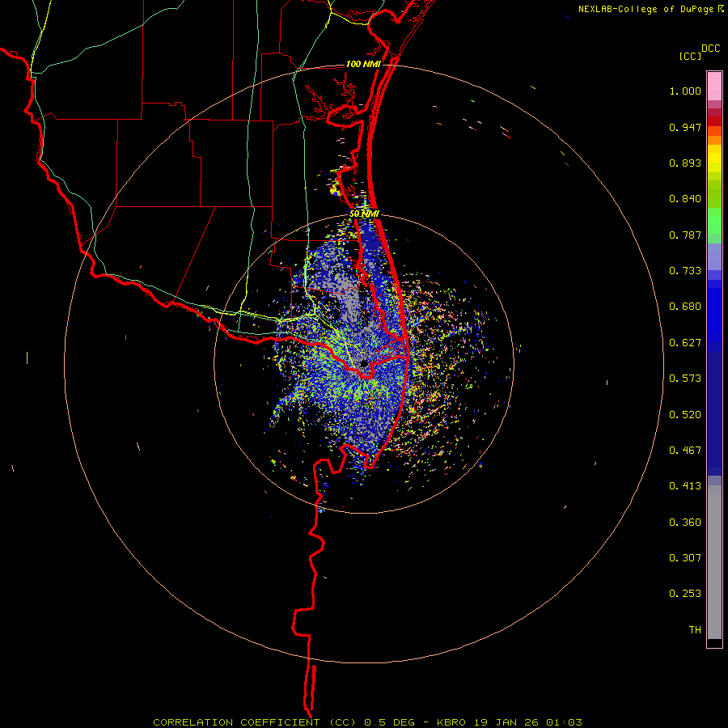Click the black radar site dot at the rings' center
Image resolution: width=728 pixels, height=728 pixels.
364,363
